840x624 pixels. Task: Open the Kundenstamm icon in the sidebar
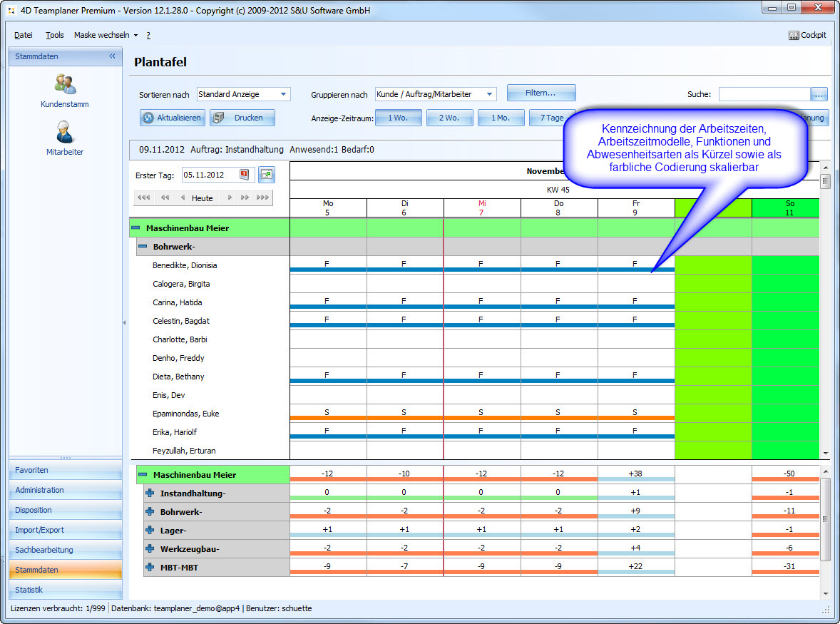[65, 84]
